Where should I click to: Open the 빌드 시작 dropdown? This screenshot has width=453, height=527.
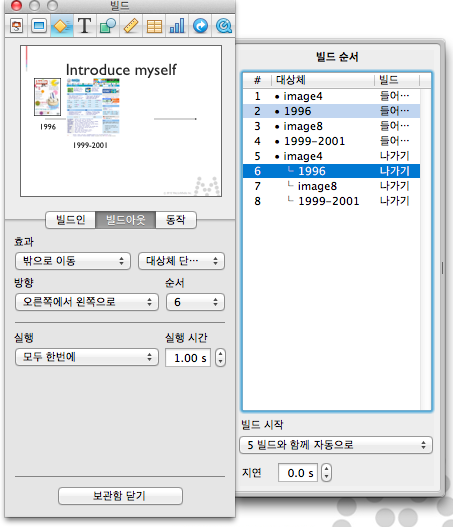[x=336, y=445]
